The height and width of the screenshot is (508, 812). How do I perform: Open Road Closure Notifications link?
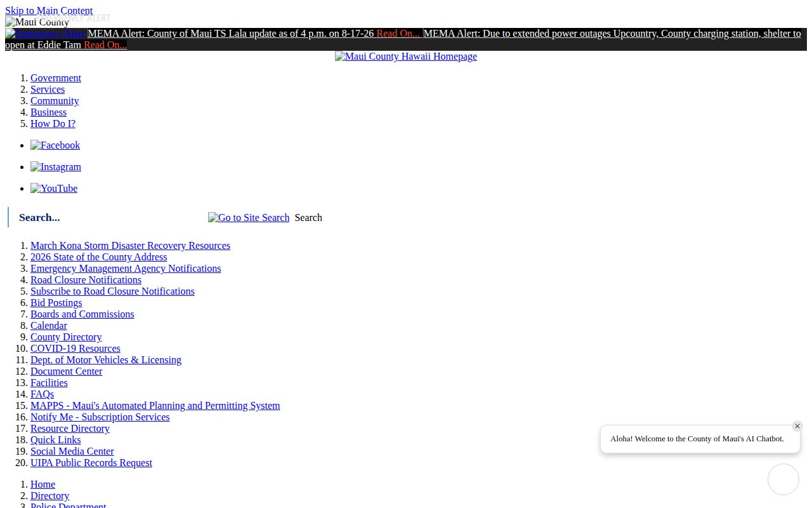click(86, 280)
